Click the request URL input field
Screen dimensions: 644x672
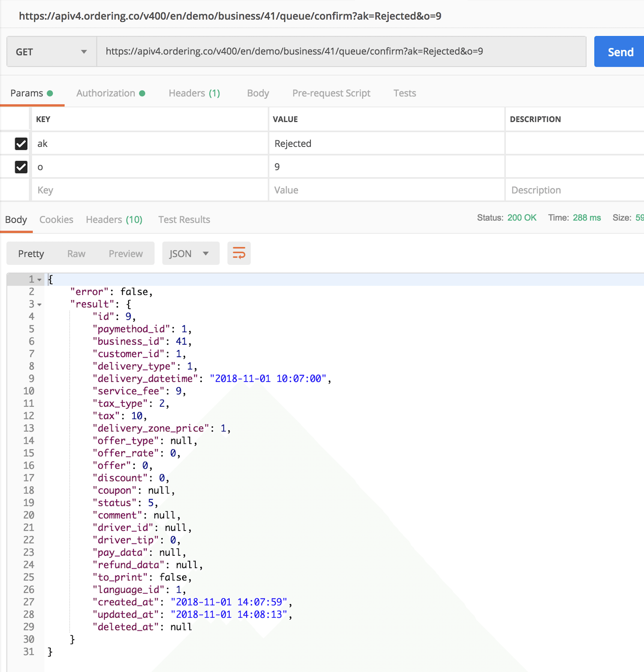tap(341, 51)
